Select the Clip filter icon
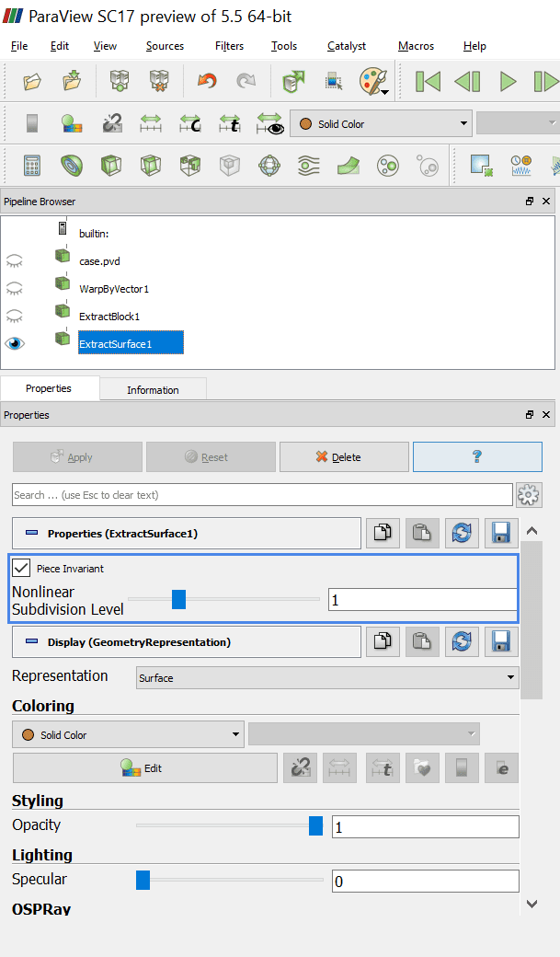Image resolution: width=560 pixels, height=957 pixels. coord(111,166)
